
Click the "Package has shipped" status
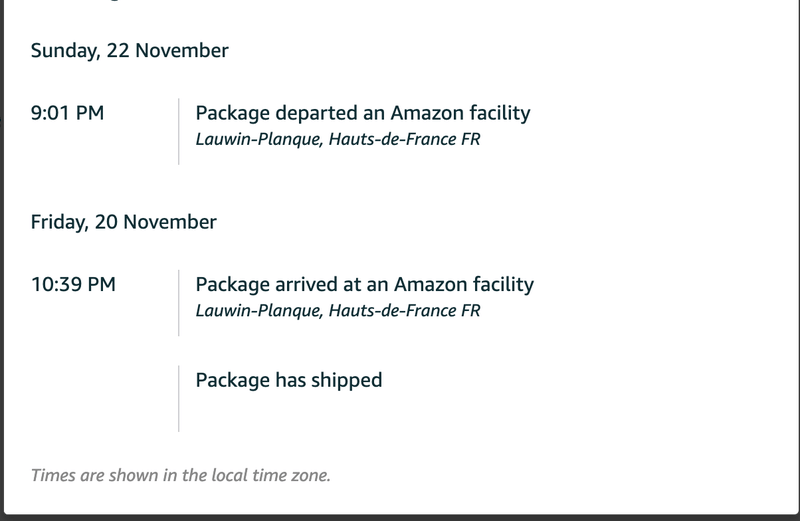coord(288,380)
